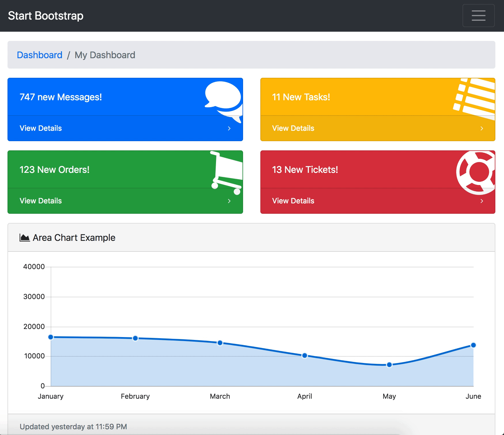Select My Dashboard in the breadcrumb
Image resolution: width=504 pixels, height=435 pixels.
pos(105,55)
